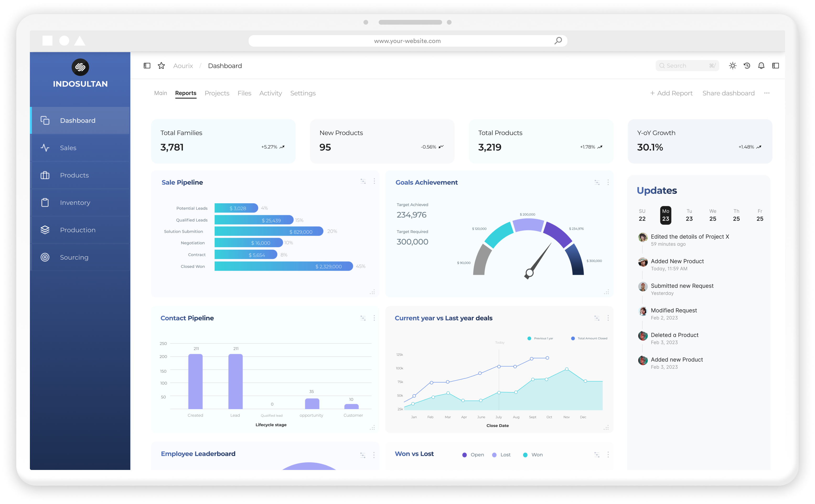Open Sales in the sidebar

coord(68,148)
